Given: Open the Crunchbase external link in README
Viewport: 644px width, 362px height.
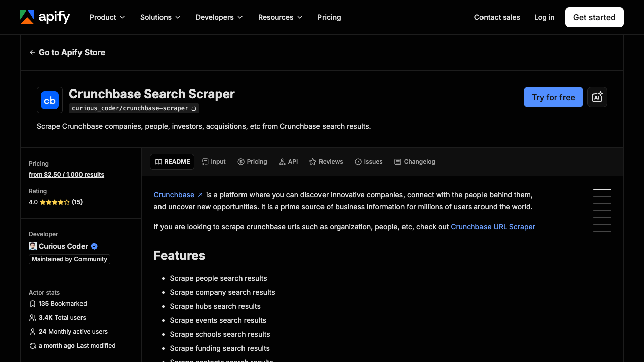Looking at the screenshot, I should click(x=178, y=195).
